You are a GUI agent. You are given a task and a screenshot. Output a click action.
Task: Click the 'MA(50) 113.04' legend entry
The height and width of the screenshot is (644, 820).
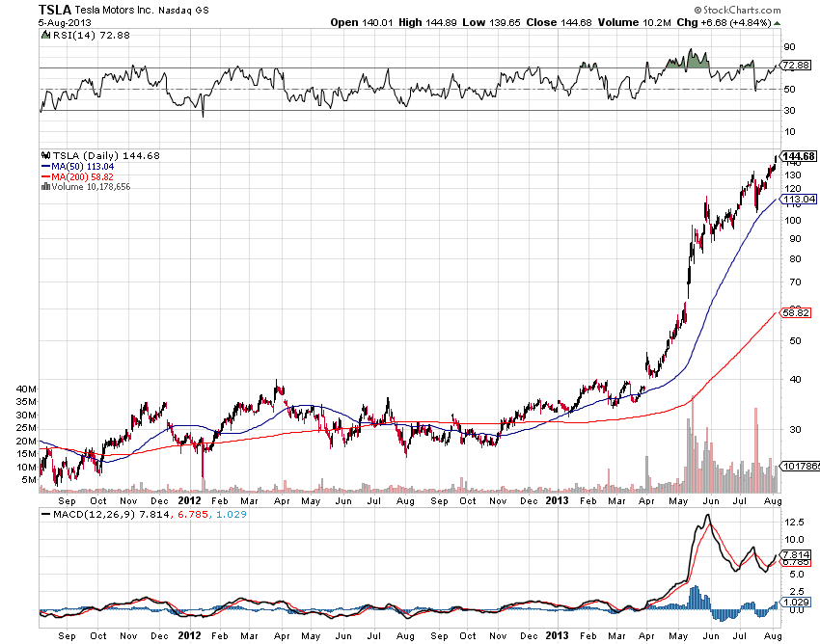[x=83, y=166]
